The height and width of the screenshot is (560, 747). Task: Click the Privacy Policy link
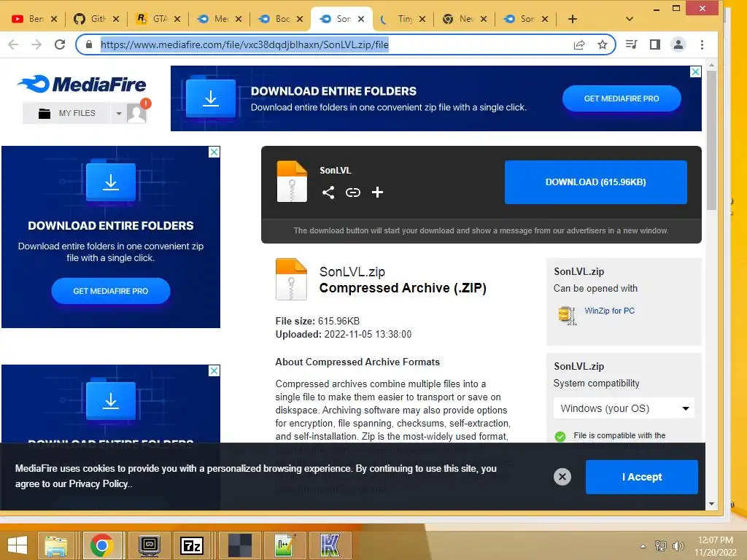[x=98, y=484]
